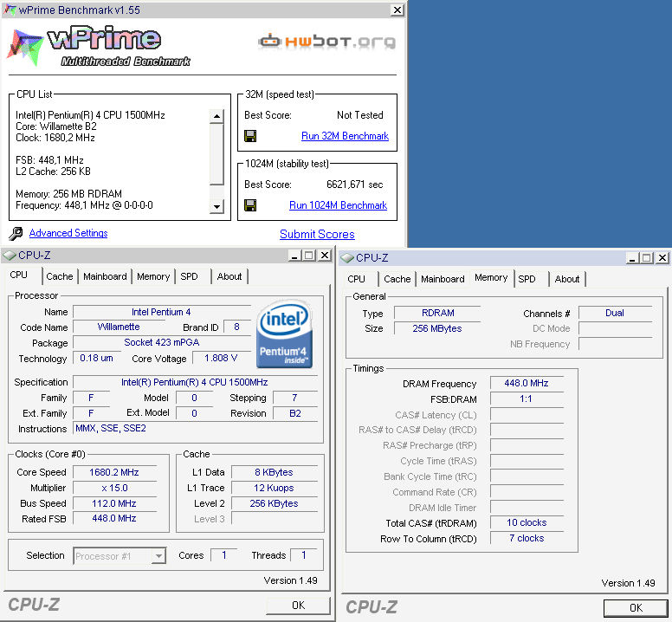Viewport: 672px width, 622px height.
Task: Click the save icon in 1024M stability test
Action: pos(250,205)
